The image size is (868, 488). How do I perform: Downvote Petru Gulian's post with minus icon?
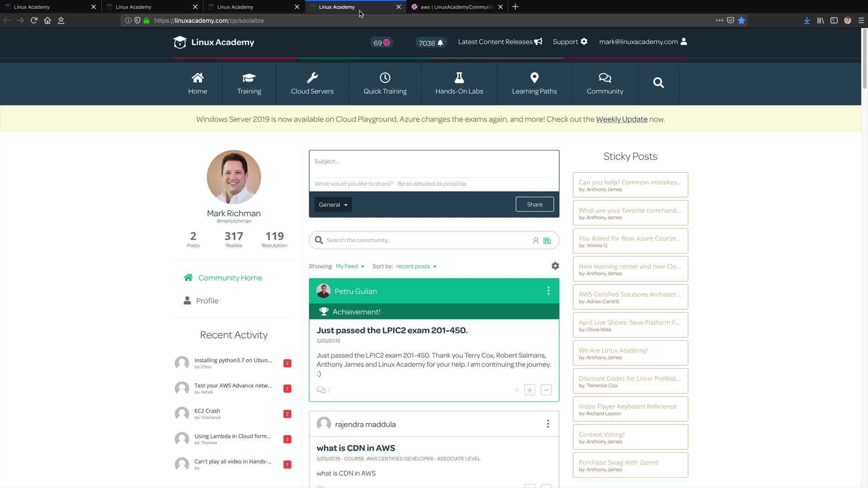point(546,390)
